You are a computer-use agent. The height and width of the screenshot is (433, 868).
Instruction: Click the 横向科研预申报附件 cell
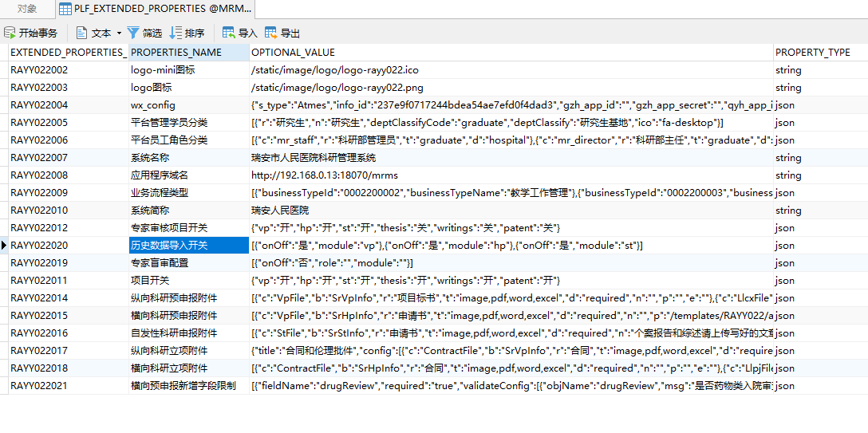click(x=189, y=316)
